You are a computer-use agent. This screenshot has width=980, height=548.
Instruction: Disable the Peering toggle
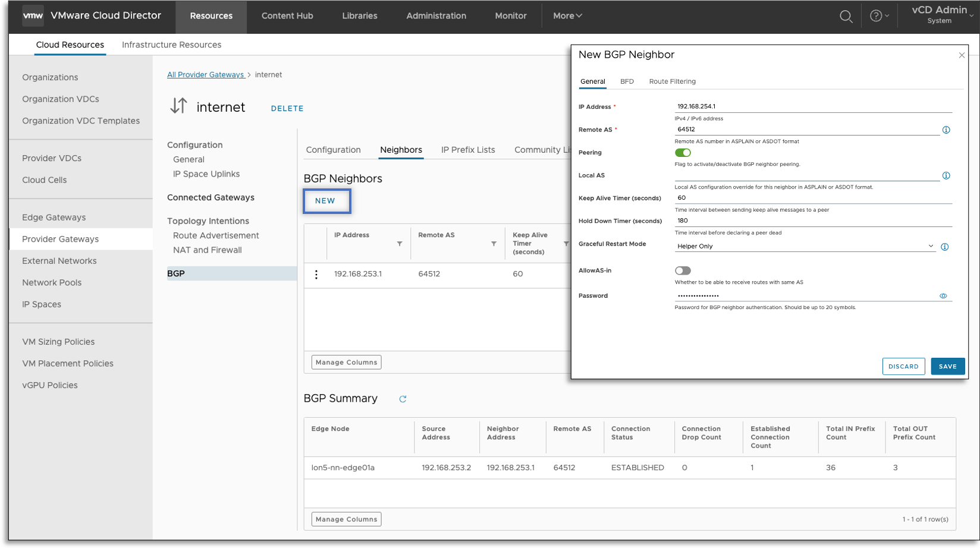[683, 153]
